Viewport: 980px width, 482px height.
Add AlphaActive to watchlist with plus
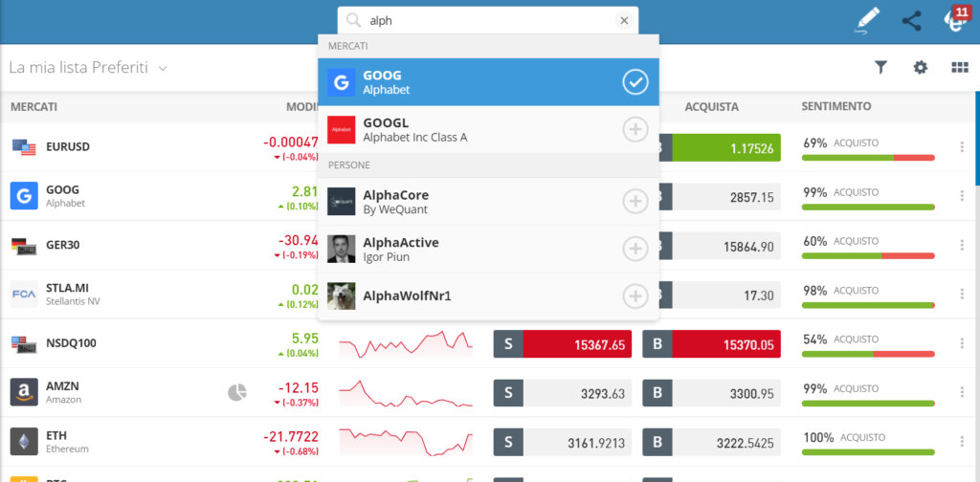point(635,249)
